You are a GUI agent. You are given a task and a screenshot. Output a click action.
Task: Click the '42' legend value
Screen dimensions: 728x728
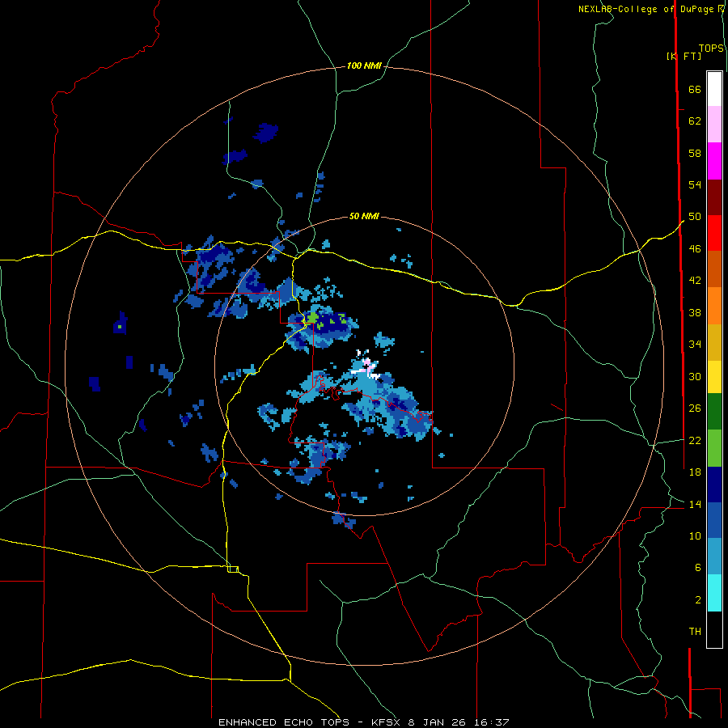(x=695, y=281)
